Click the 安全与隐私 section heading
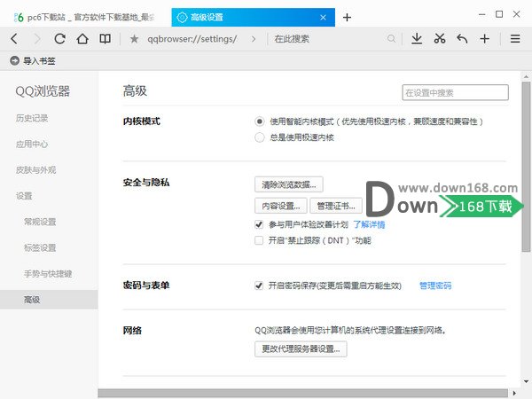Image resolution: width=532 pixels, height=399 pixels. click(146, 183)
